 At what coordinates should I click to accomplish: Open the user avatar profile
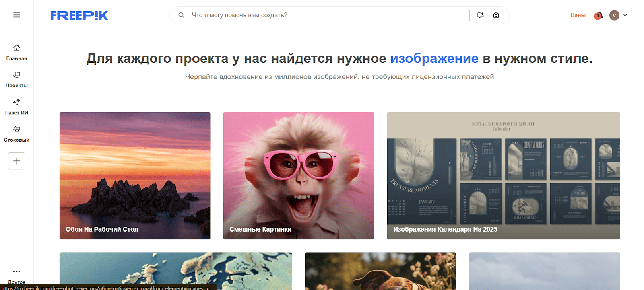tap(614, 15)
